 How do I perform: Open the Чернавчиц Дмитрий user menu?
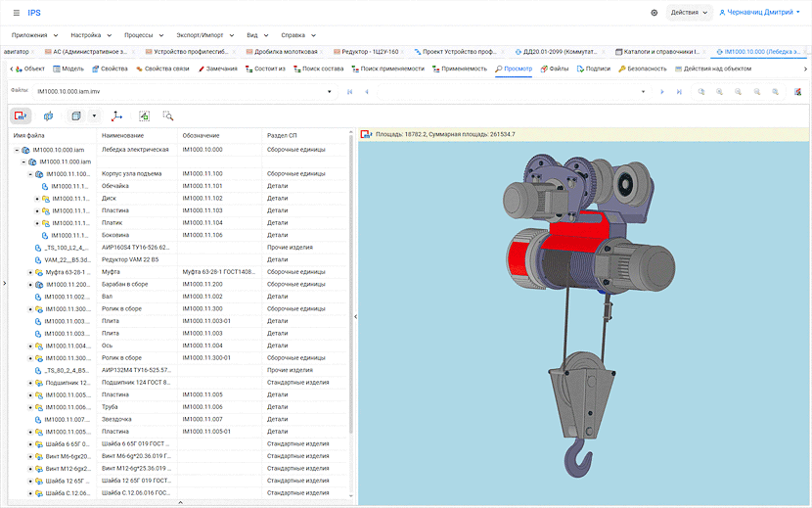762,13
